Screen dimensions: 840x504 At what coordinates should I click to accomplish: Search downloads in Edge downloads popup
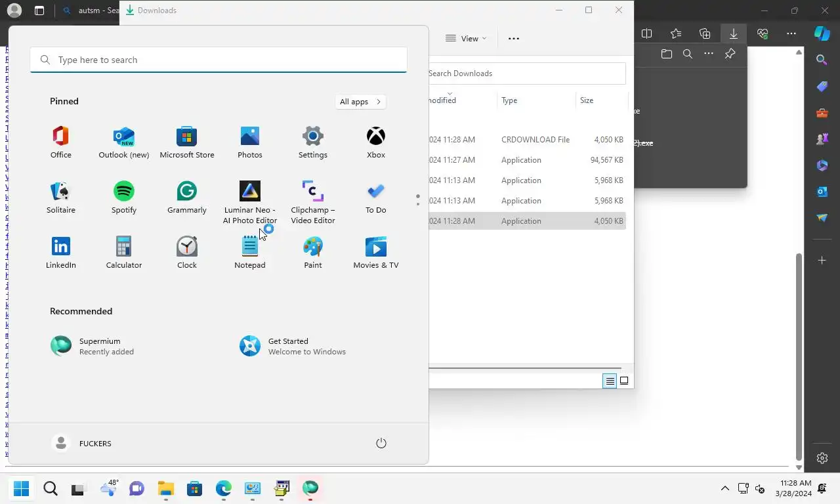(x=688, y=54)
